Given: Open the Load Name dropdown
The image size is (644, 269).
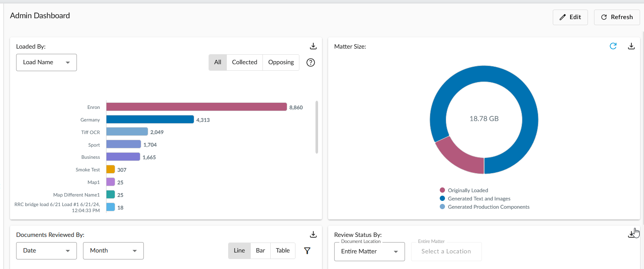Looking at the screenshot, I should (46, 62).
